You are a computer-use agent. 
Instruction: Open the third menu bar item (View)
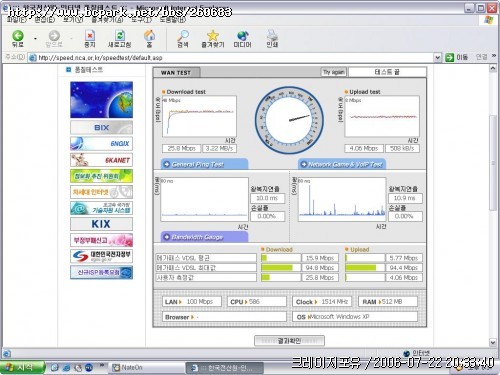pos(73,20)
